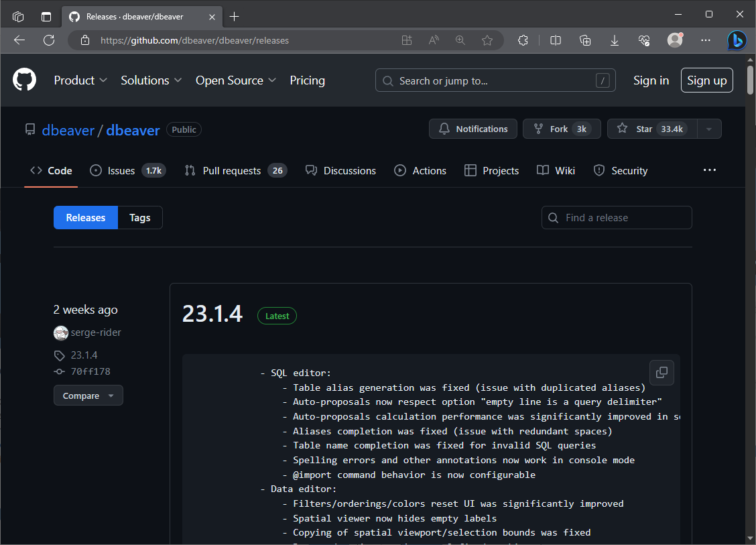Open the GitHub homepage logo

pyautogui.click(x=24, y=80)
